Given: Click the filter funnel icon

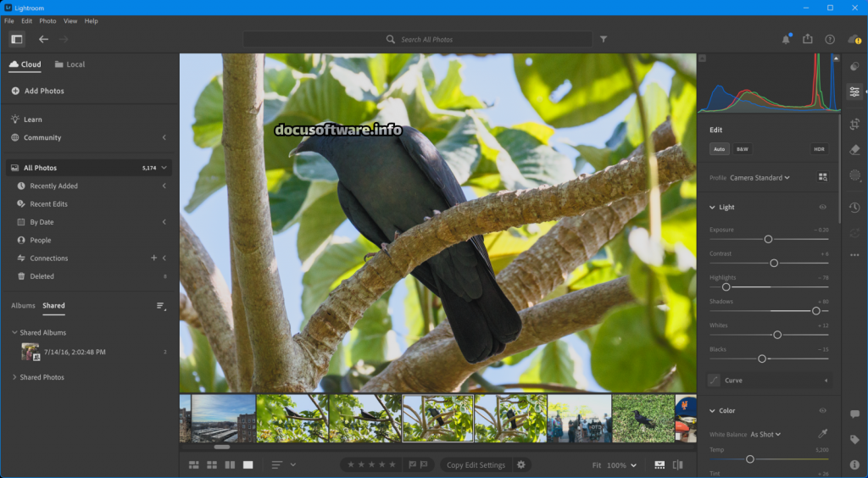Looking at the screenshot, I should (x=604, y=39).
